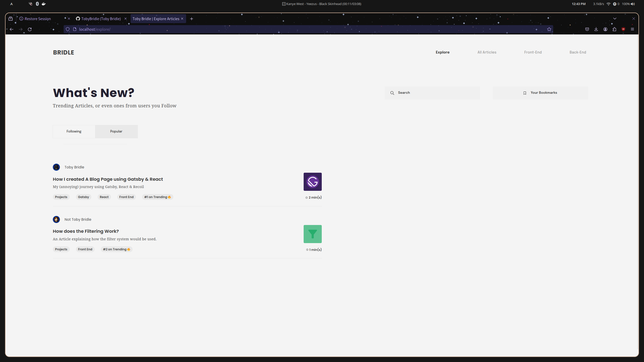Switch to the Following tab
This screenshot has height=362, width=644.
(73, 131)
